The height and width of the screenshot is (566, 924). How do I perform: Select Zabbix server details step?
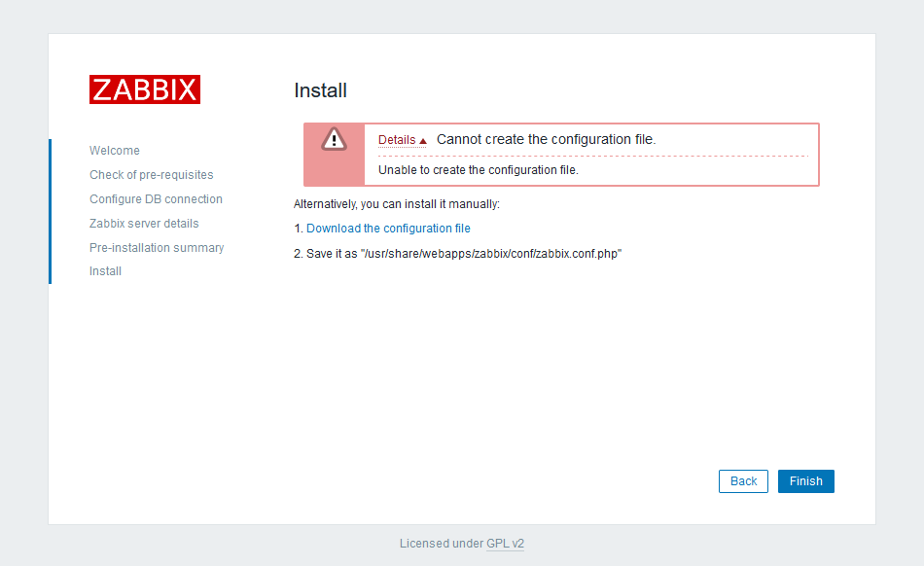coord(144,224)
